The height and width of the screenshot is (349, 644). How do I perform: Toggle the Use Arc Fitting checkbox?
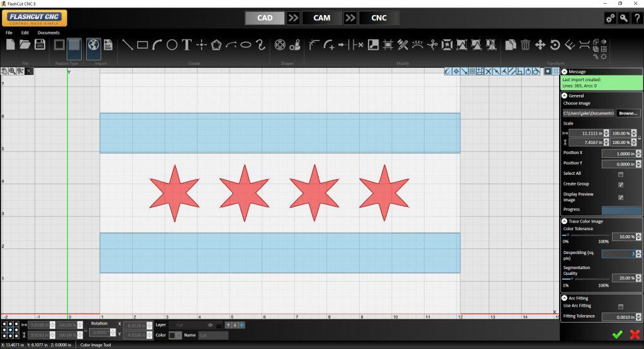point(621,306)
